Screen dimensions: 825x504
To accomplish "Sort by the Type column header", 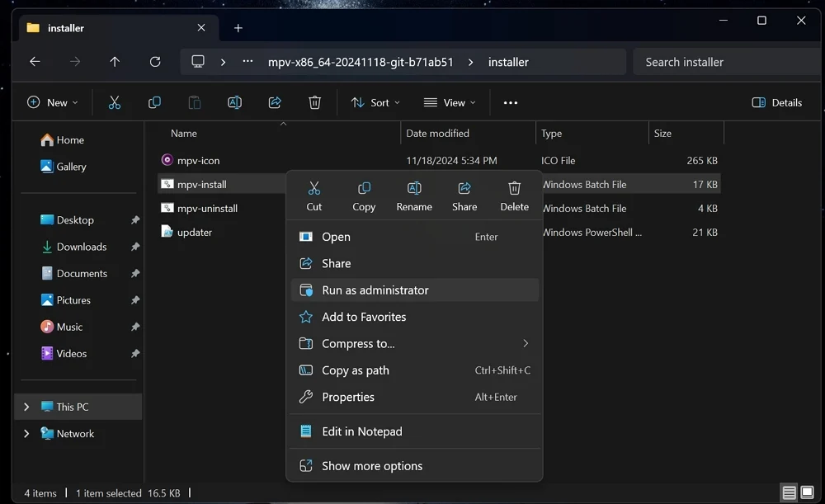I will coord(551,133).
